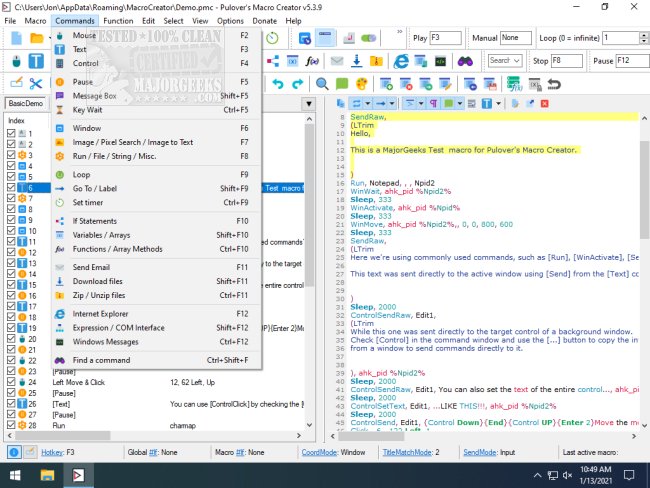Increase Loop count with the spinner up arrow

click(x=644, y=35)
